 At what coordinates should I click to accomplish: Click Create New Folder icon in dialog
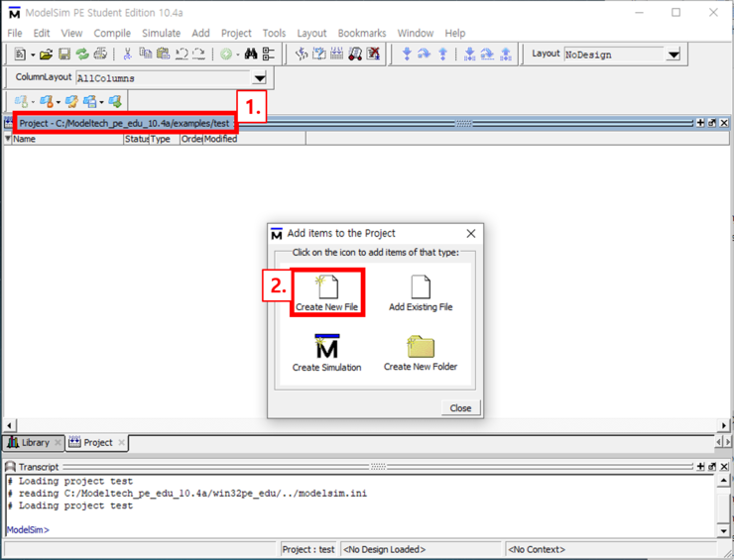coord(421,353)
